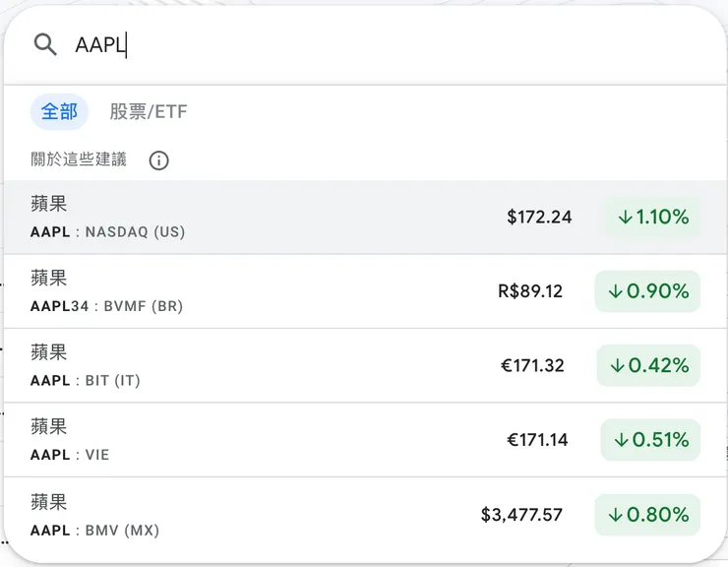Click the 0.42% change badge
This screenshot has height=567, width=728.
click(x=648, y=366)
